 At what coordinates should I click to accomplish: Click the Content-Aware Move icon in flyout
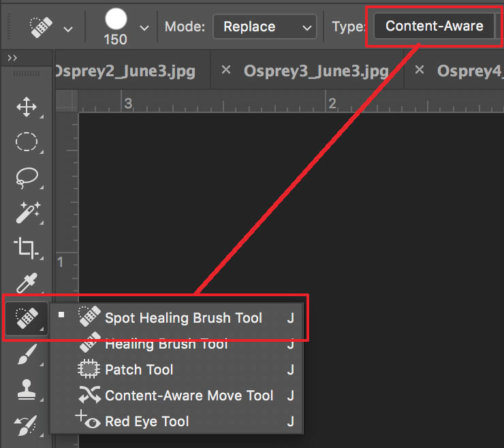click(89, 395)
